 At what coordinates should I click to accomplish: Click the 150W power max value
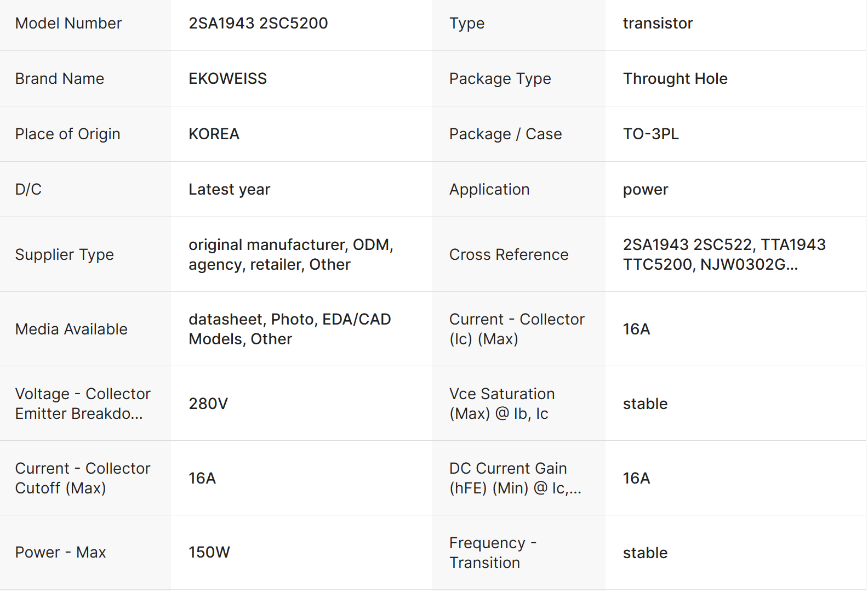[x=209, y=552]
